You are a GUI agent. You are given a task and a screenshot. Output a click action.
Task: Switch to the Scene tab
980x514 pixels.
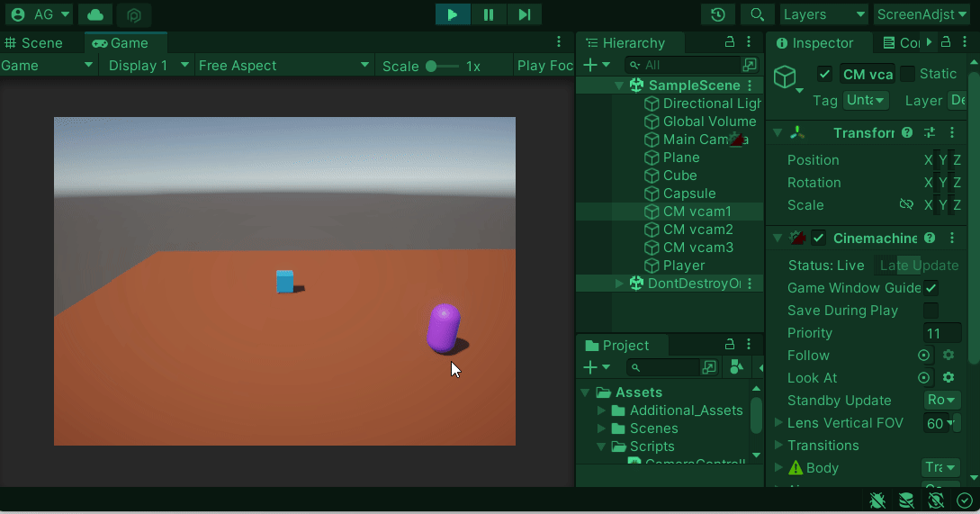point(34,43)
